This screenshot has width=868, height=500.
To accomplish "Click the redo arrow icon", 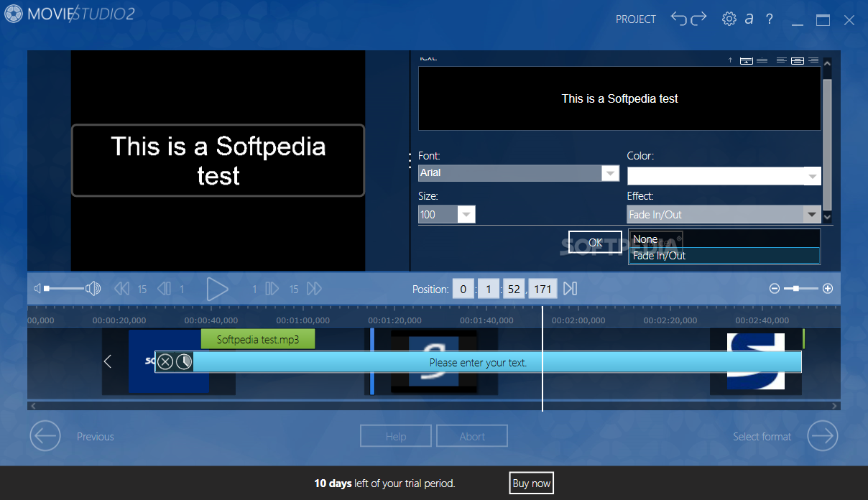I will (x=699, y=19).
